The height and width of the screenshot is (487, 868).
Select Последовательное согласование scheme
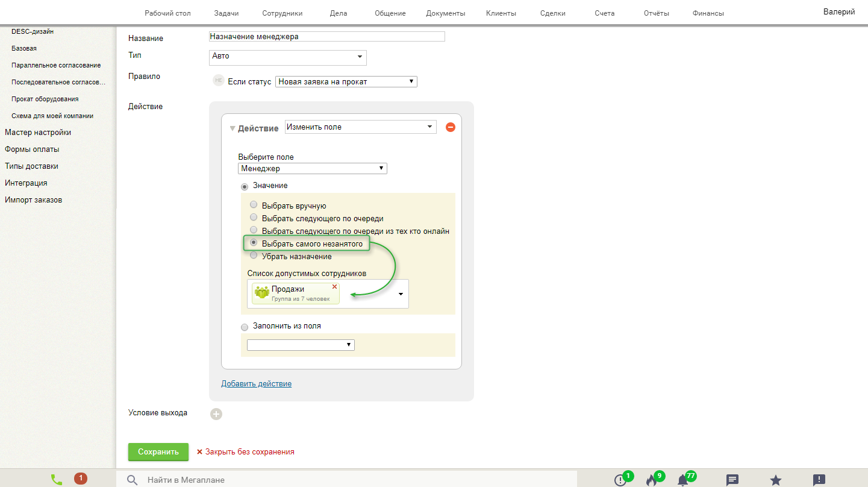58,82
